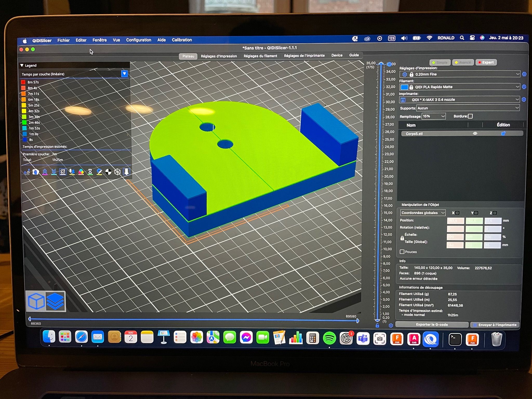
Task: Hide Corps5.stl using eye icon
Action: point(475,134)
